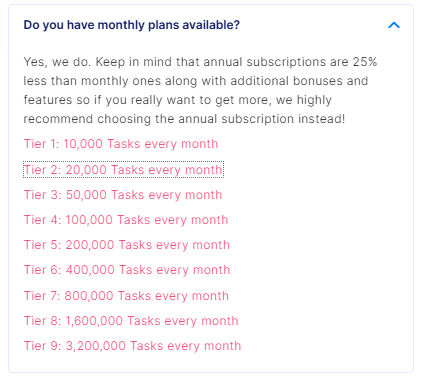Choose the Tier 4: 100,000 Tasks link
Viewport: 426px width, 377px height.
[x=126, y=220]
